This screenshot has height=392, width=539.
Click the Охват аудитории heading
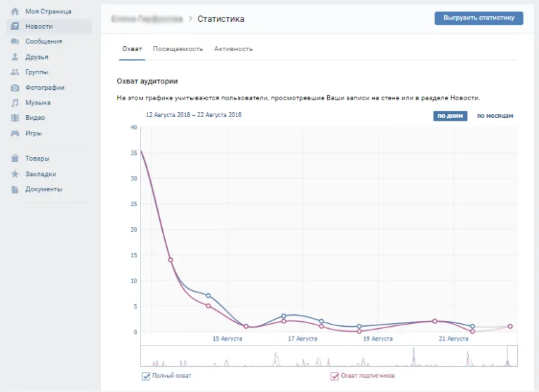tap(147, 81)
